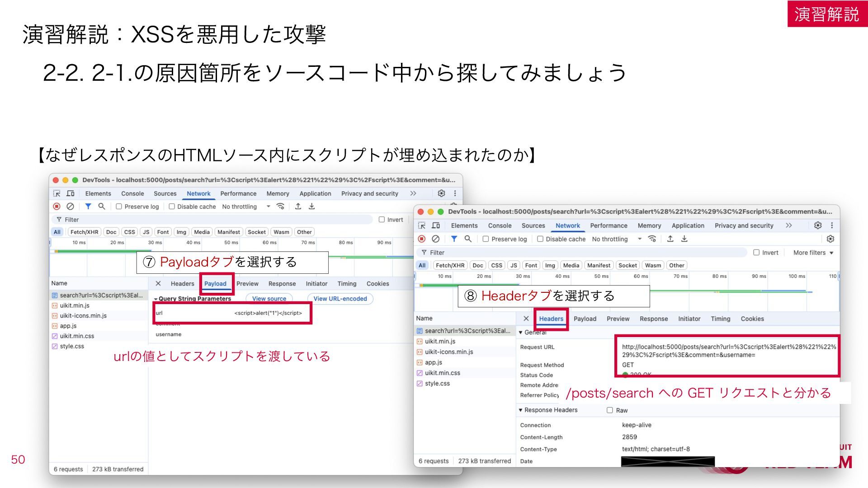Open search magnifier in right DevTools toolbar
This screenshot has height=488, width=868.
click(468, 239)
